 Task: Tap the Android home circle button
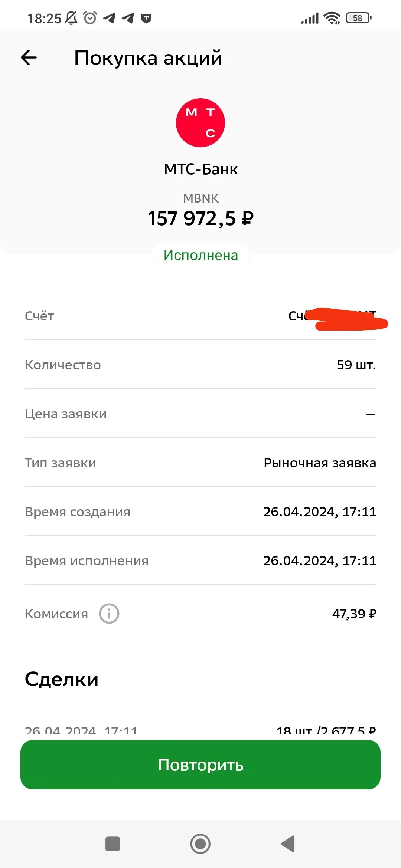tap(200, 844)
